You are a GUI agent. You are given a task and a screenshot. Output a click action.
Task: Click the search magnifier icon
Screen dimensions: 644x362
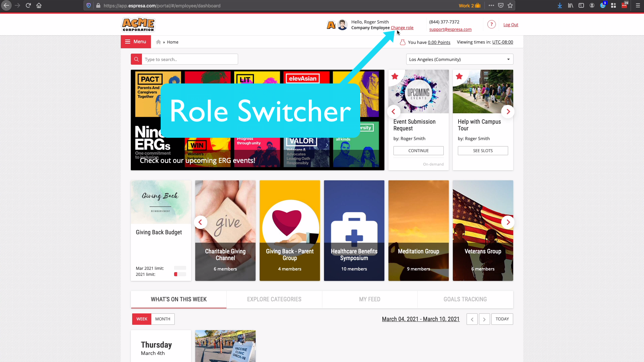click(x=136, y=59)
